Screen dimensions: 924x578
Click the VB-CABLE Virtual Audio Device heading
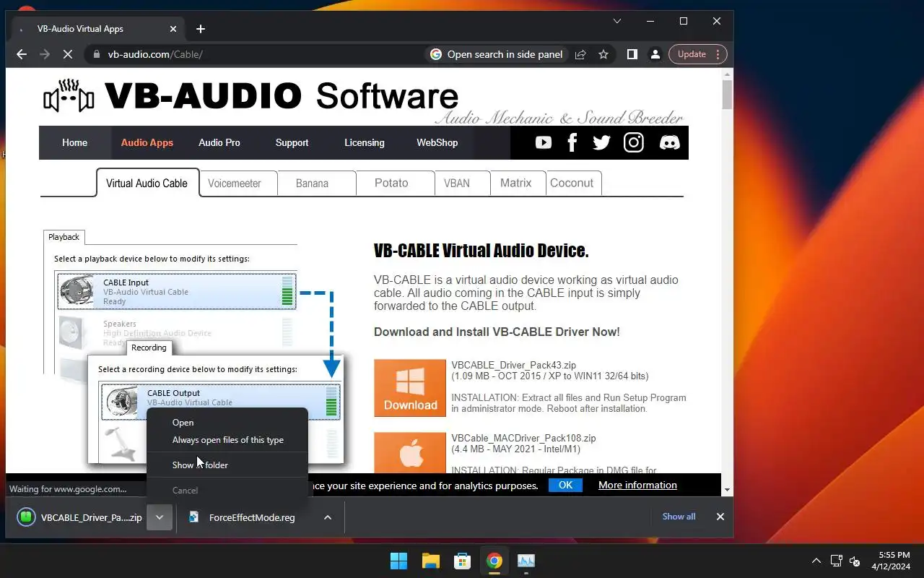[481, 251]
